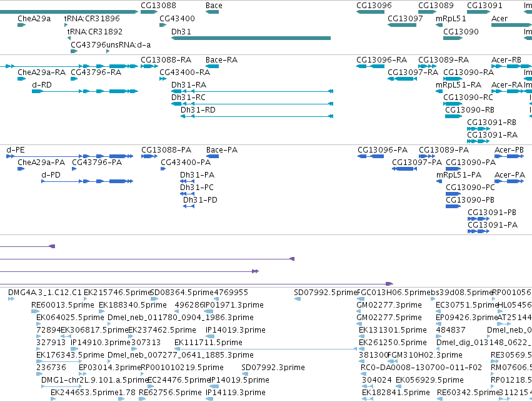
Task: Select transcript CG13088-RA
Action: coord(166,60)
